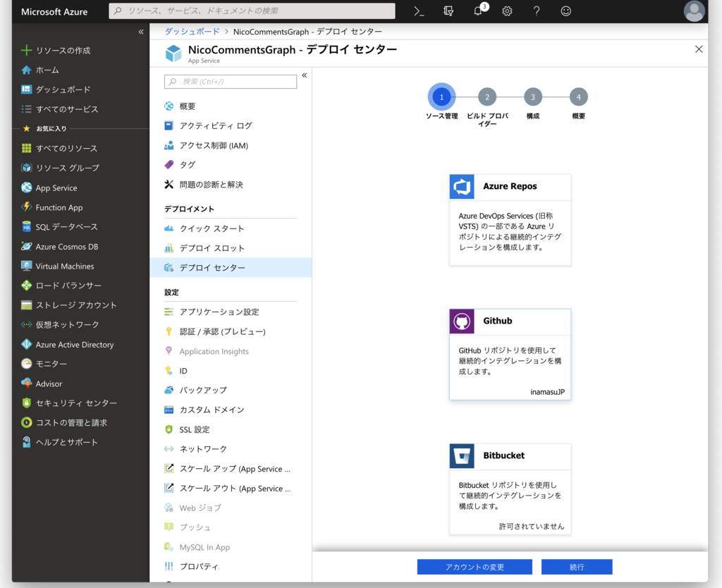Click the アカウントの変更 button
The width and height of the screenshot is (722, 588).
(x=475, y=567)
